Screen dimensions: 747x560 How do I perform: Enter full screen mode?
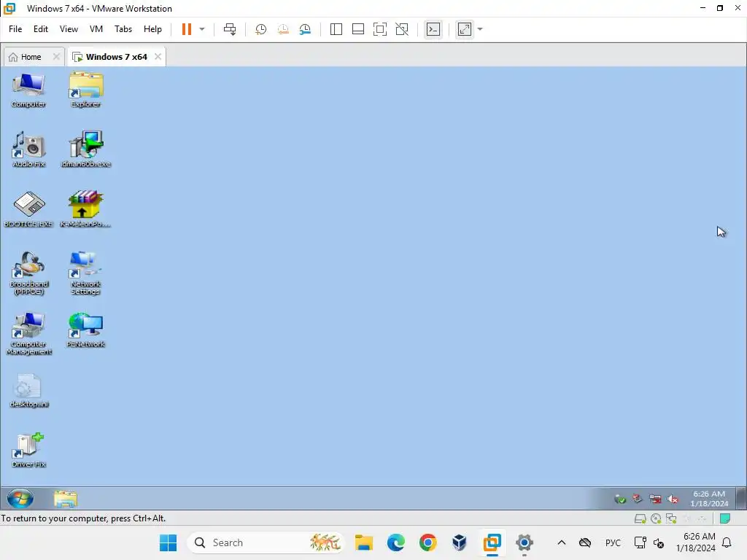coord(379,29)
